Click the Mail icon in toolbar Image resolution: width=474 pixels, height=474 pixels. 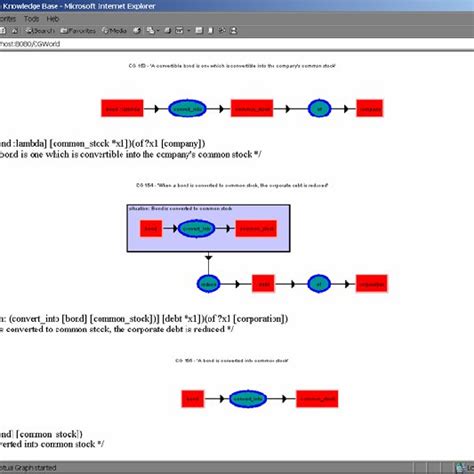(151, 31)
